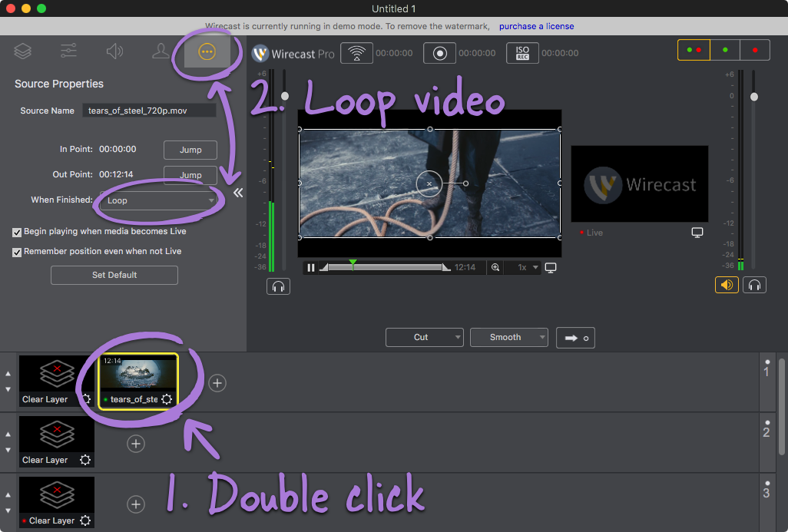Screen dimensions: 788x532
Task: Add a shot to layer 2
Action: tap(136, 444)
